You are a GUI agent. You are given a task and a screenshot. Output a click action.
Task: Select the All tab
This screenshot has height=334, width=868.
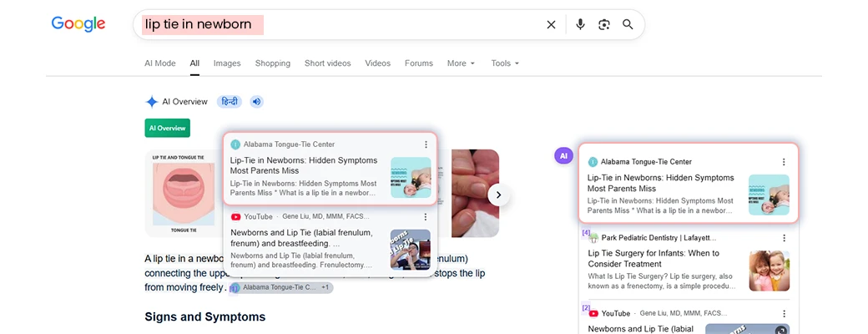pos(194,63)
